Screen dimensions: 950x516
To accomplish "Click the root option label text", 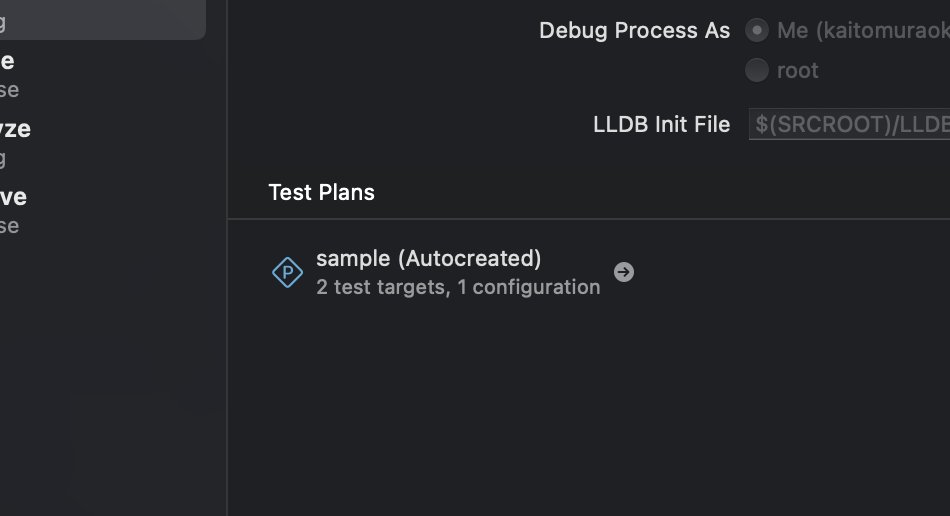I will click(797, 70).
